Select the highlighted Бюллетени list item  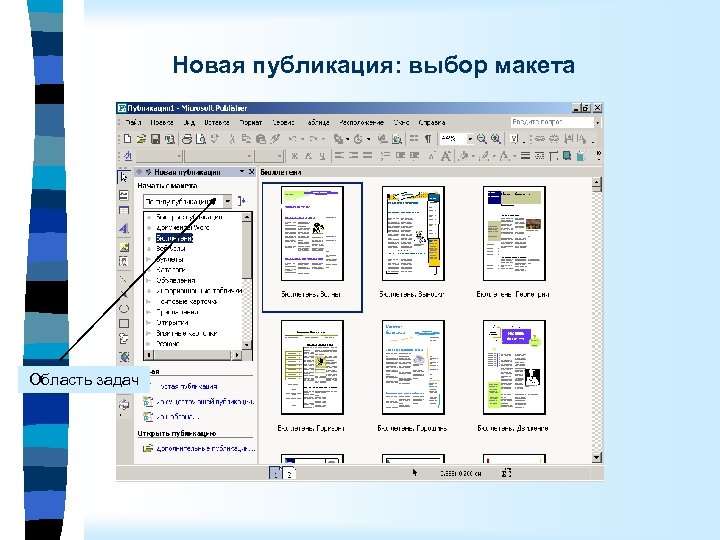(174, 238)
